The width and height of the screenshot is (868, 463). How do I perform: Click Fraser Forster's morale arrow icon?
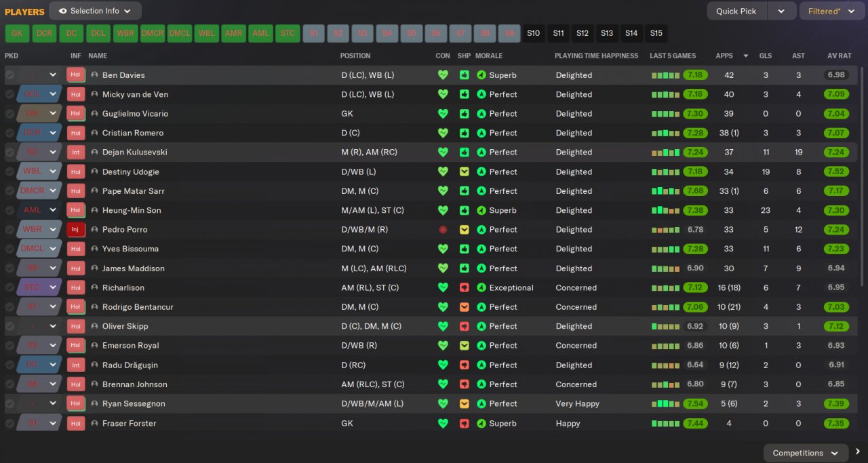point(481,423)
